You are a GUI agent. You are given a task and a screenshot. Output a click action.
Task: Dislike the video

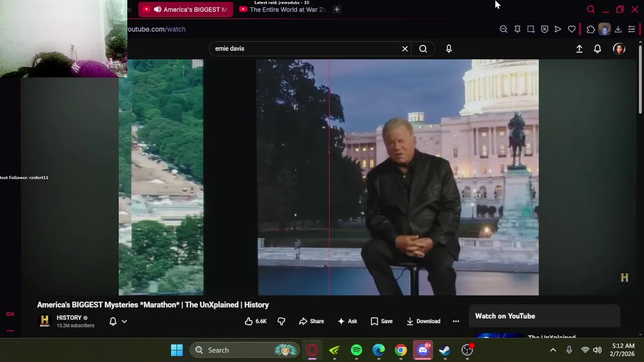[282, 321]
